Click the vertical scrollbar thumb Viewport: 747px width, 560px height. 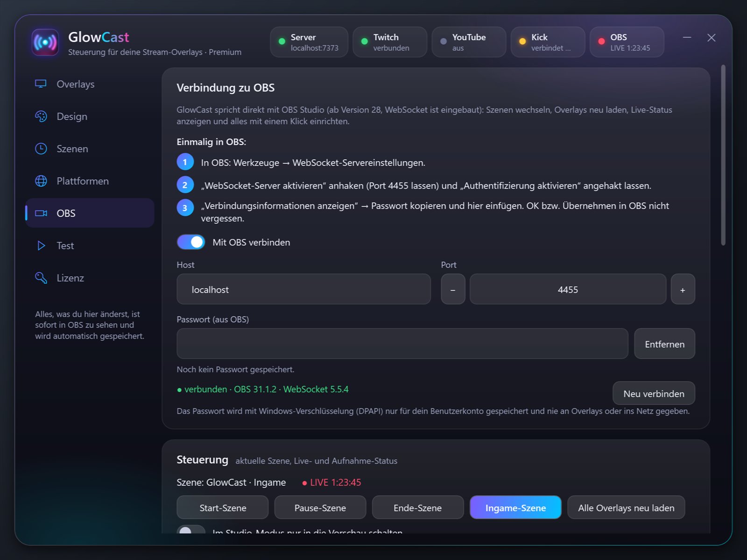pos(723,155)
